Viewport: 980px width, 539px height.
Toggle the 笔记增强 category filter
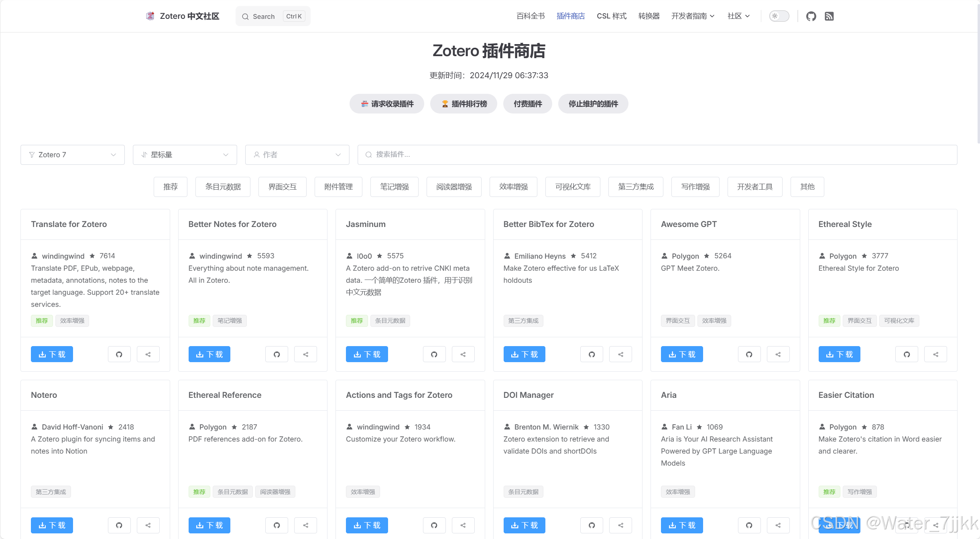click(394, 187)
